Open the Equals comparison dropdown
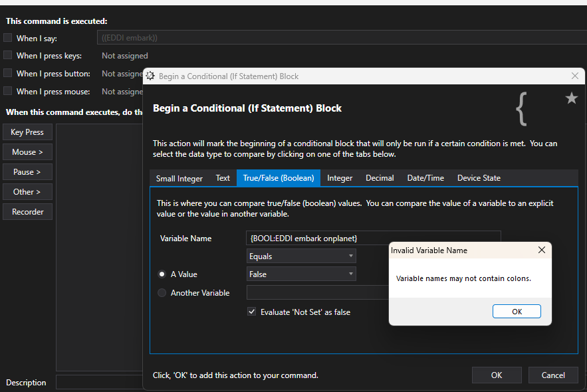 pyautogui.click(x=301, y=256)
